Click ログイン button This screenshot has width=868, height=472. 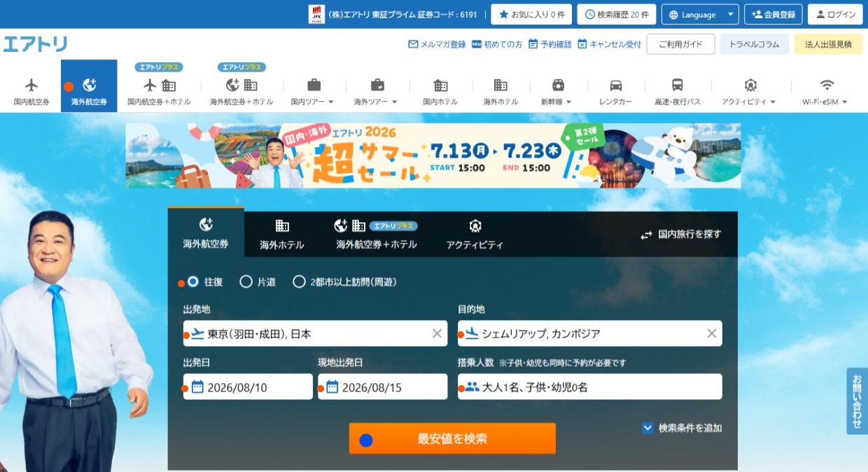pyautogui.click(x=835, y=14)
